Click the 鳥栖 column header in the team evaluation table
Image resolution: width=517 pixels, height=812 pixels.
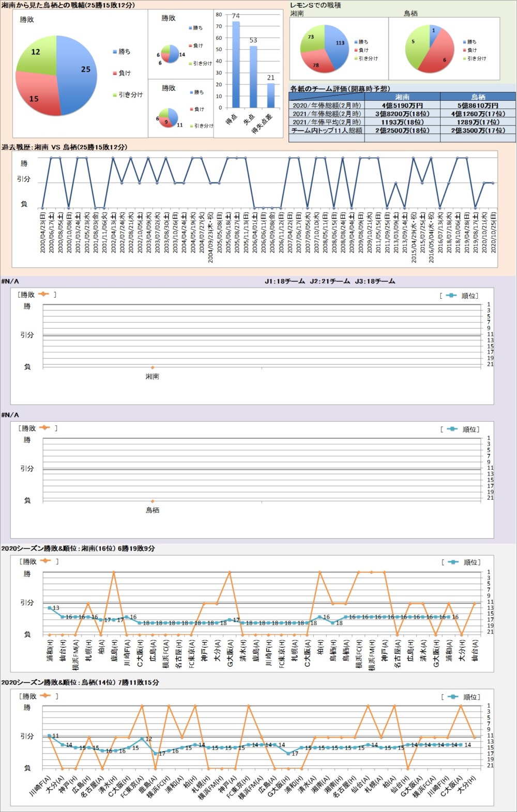pos(478,97)
